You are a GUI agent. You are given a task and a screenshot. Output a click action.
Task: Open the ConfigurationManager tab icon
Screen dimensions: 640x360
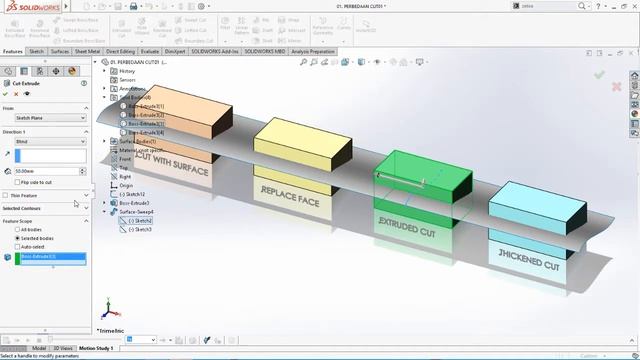[x=40, y=71]
